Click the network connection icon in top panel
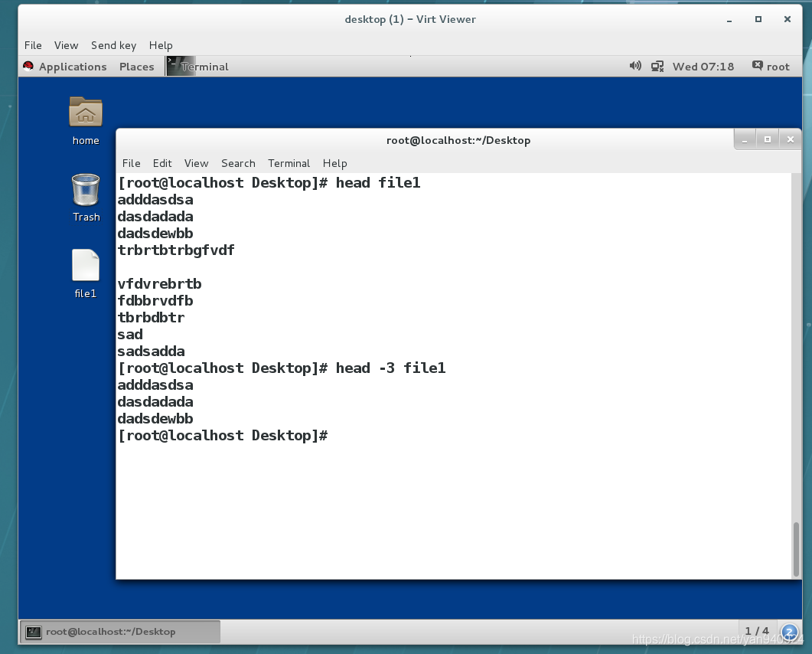812x654 pixels. click(657, 67)
